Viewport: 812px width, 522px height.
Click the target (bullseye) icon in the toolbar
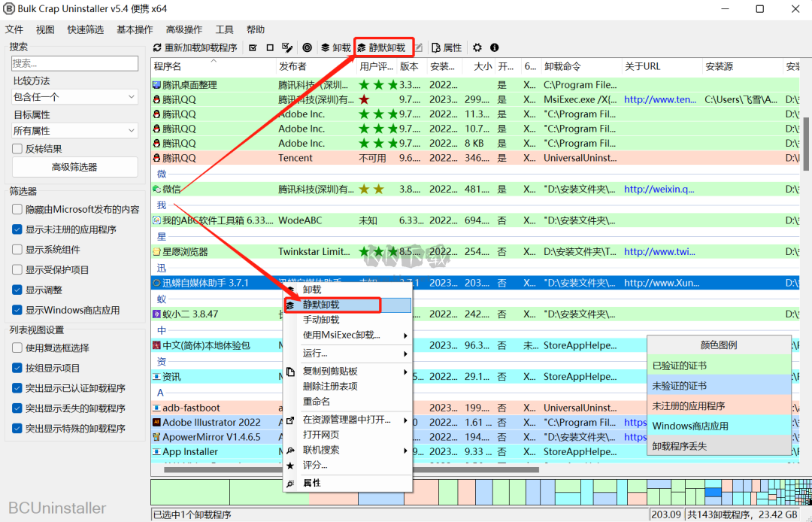[307, 47]
